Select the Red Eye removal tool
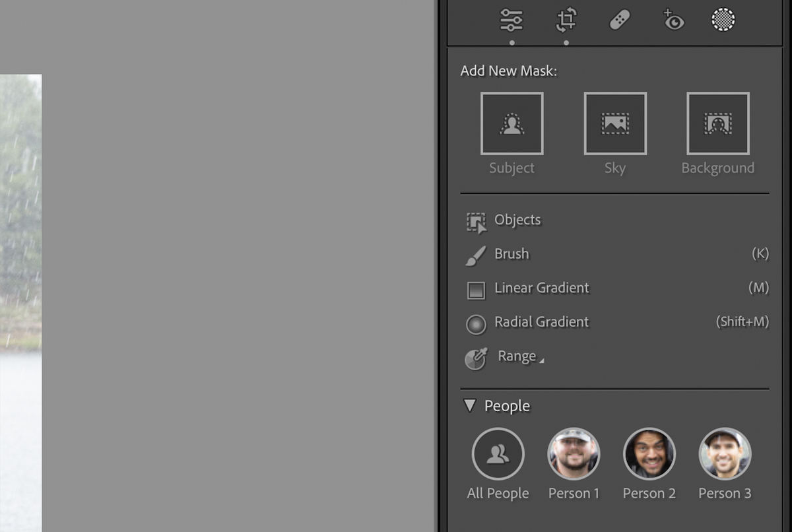The height and width of the screenshot is (532, 792). (x=671, y=20)
